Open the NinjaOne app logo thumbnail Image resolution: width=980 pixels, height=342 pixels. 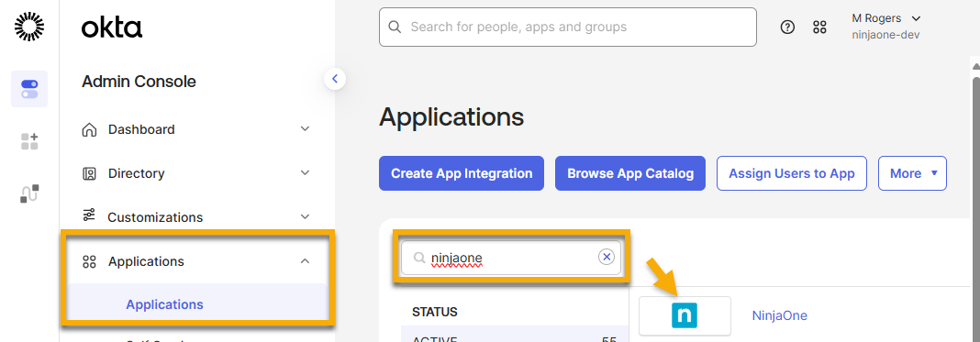685,315
